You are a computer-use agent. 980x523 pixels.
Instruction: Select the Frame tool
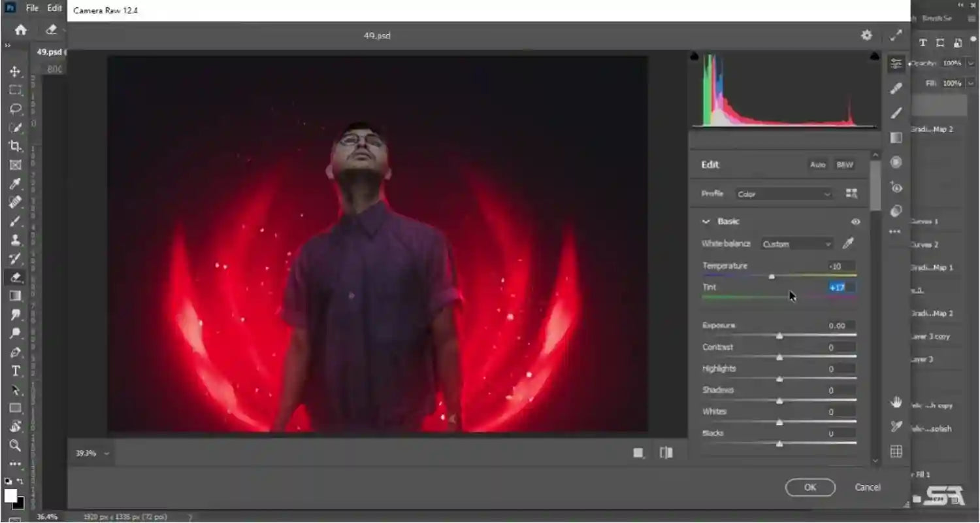pos(15,165)
